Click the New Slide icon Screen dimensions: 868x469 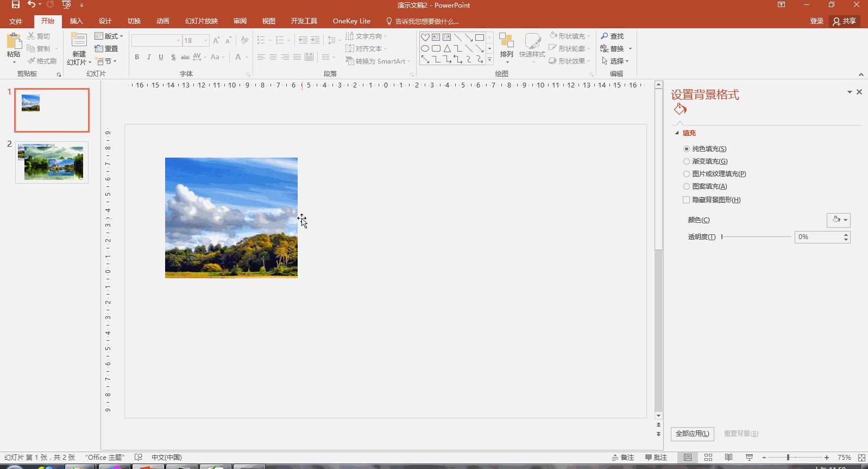click(x=79, y=41)
